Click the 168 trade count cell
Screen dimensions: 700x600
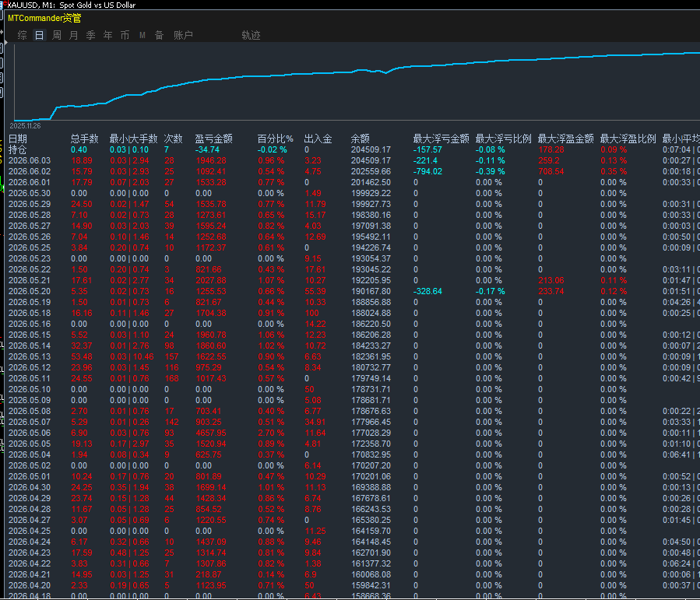tap(171, 379)
